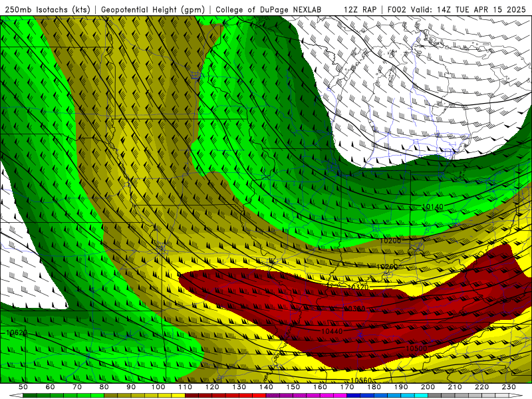Click the 120 value on the color scale
This screenshot has height=399, width=532.
212,387
